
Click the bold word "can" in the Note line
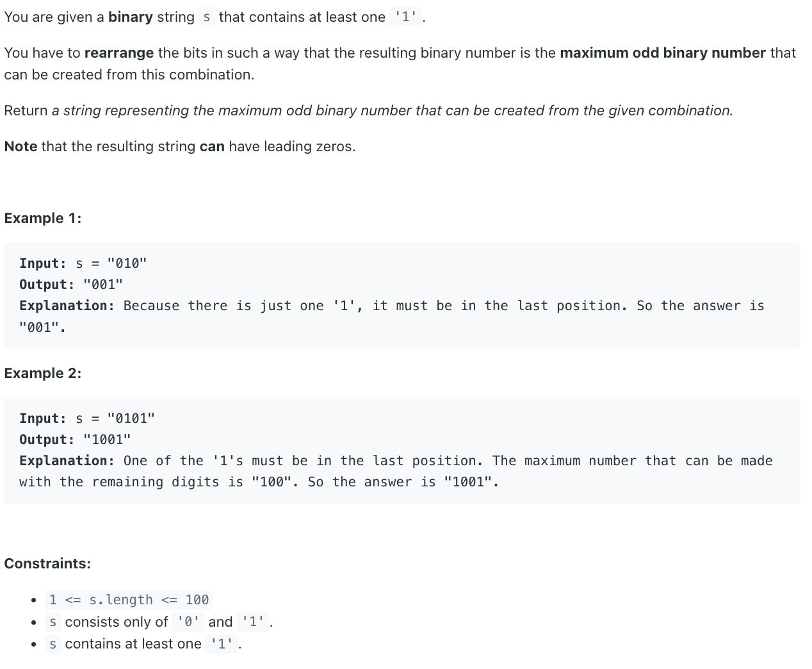coord(212,146)
